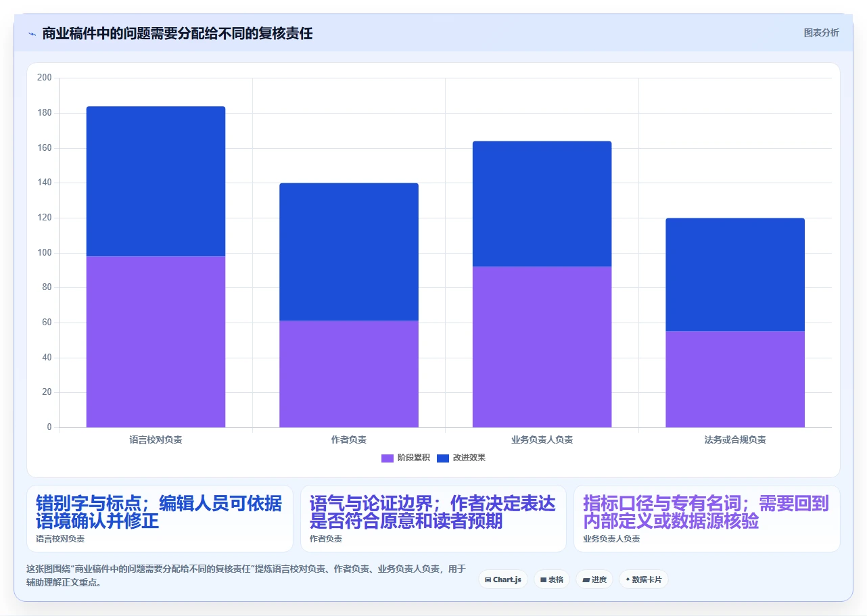Open the 语气与论证边界 card heading
This screenshot has height=616, width=867.
click(x=433, y=513)
